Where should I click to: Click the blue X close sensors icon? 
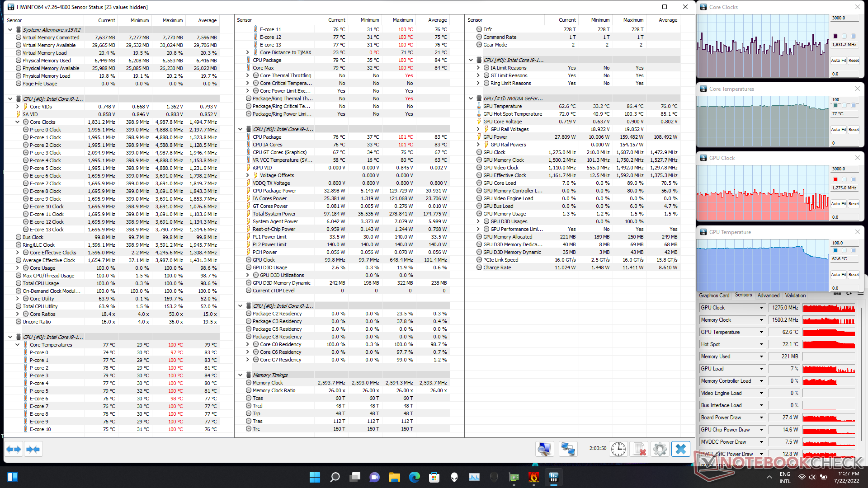(680, 449)
